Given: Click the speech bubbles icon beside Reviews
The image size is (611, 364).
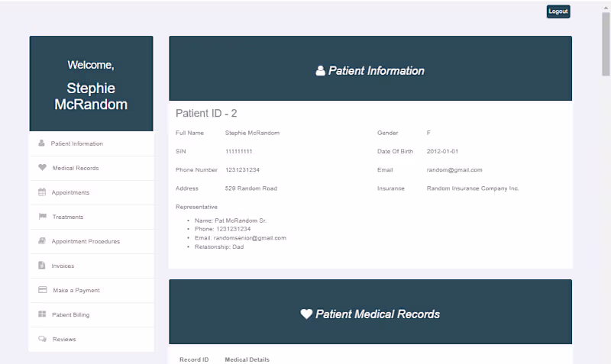Looking at the screenshot, I should pyautogui.click(x=42, y=339).
